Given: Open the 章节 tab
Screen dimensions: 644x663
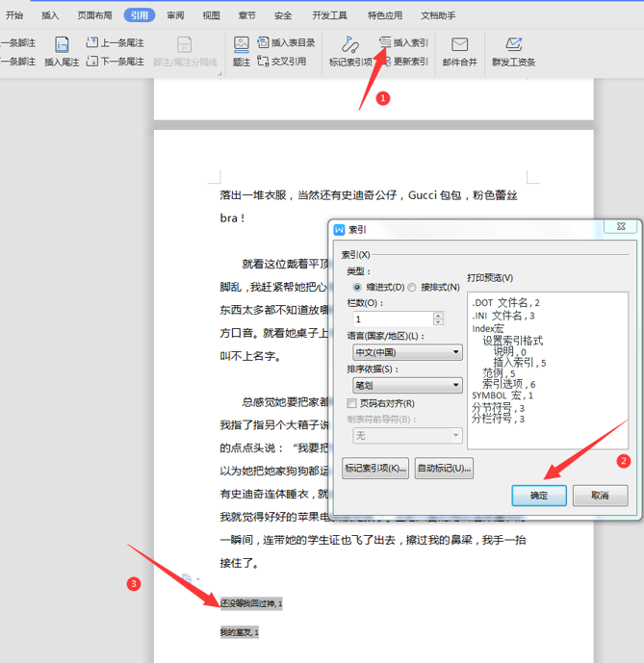Looking at the screenshot, I should 247,15.
